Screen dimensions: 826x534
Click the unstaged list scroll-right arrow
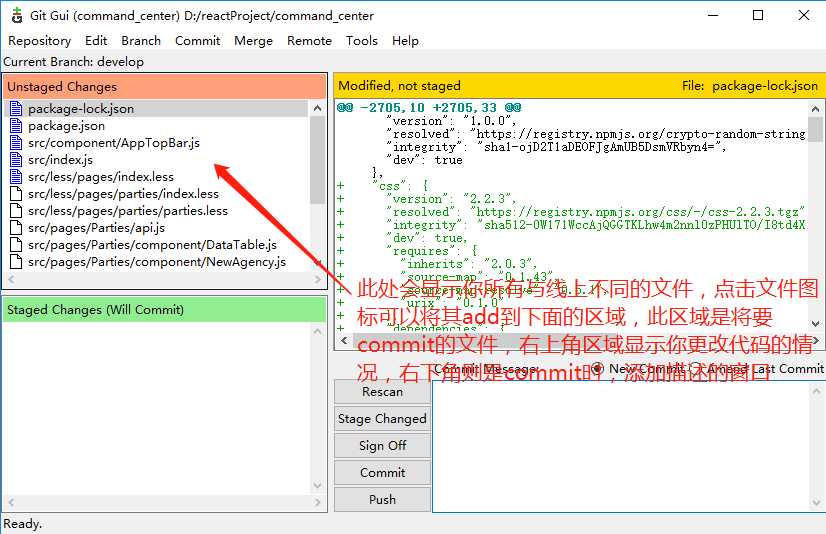click(317, 280)
